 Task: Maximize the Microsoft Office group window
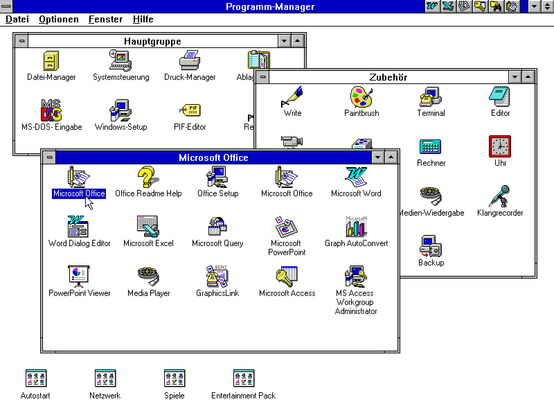tap(391, 157)
